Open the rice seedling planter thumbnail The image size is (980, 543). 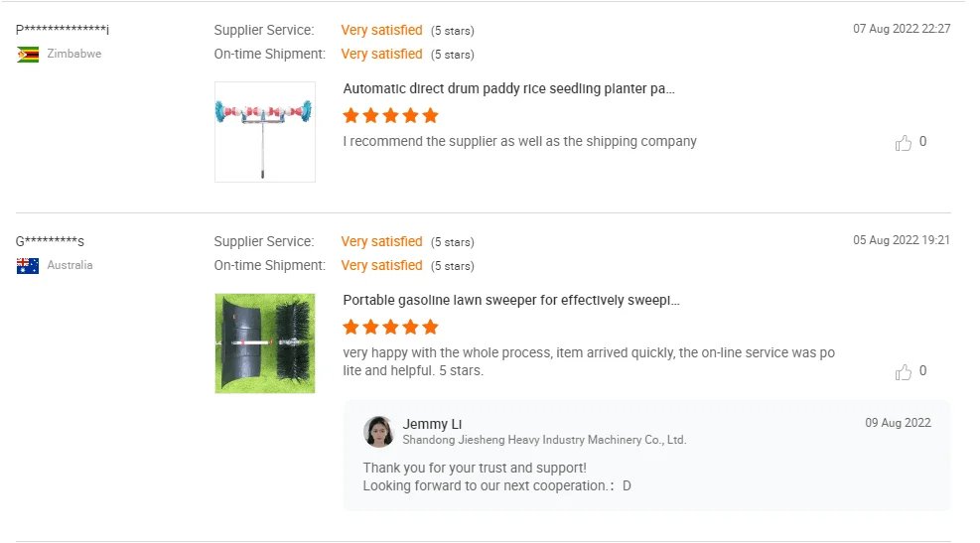pyautogui.click(x=265, y=132)
